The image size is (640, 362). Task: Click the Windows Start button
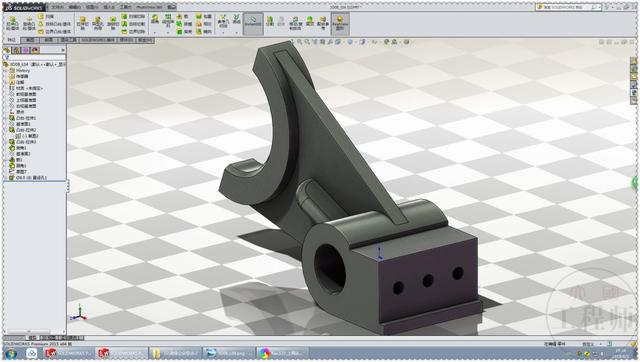[x=11, y=353]
